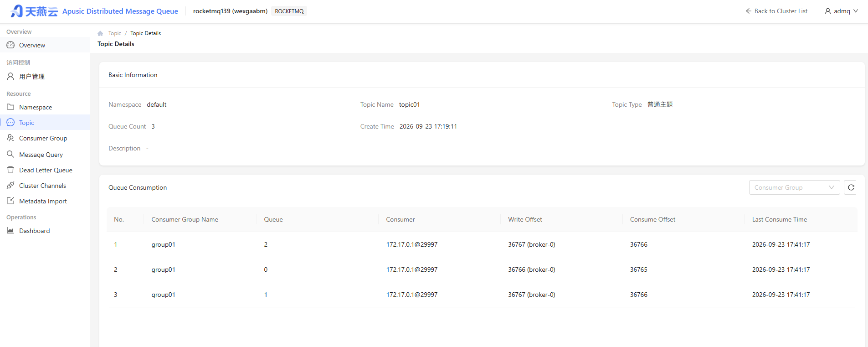Click write offset 36766 (broker-0)
The height and width of the screenshot is (347, 868).
532,269
